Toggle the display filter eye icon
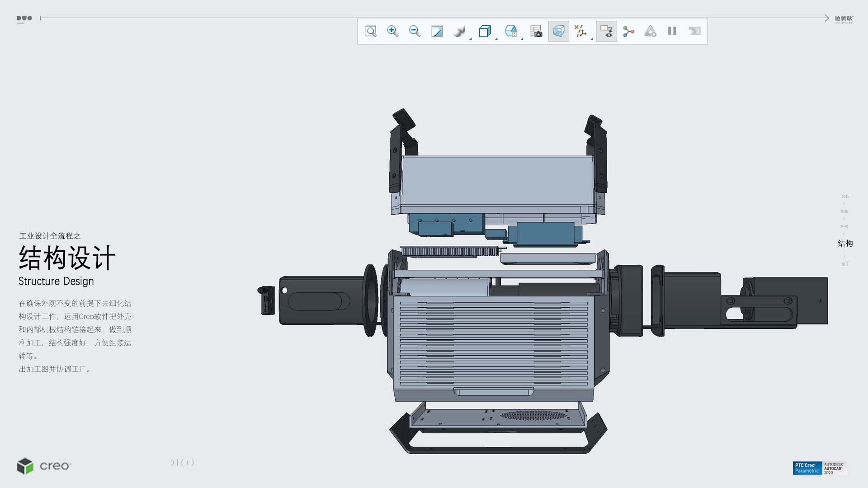Viewport: 868px width, 488px height. point(606,31)
